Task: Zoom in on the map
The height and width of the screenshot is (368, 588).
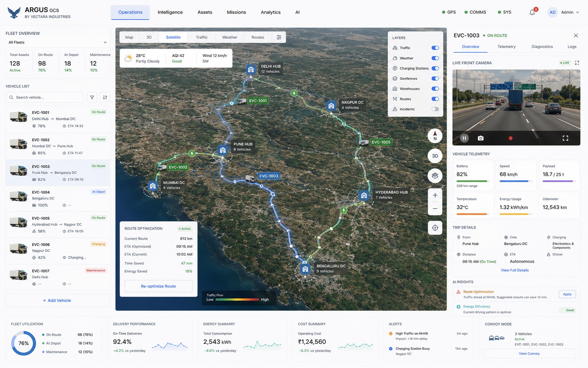Action: tap(435, 195)
